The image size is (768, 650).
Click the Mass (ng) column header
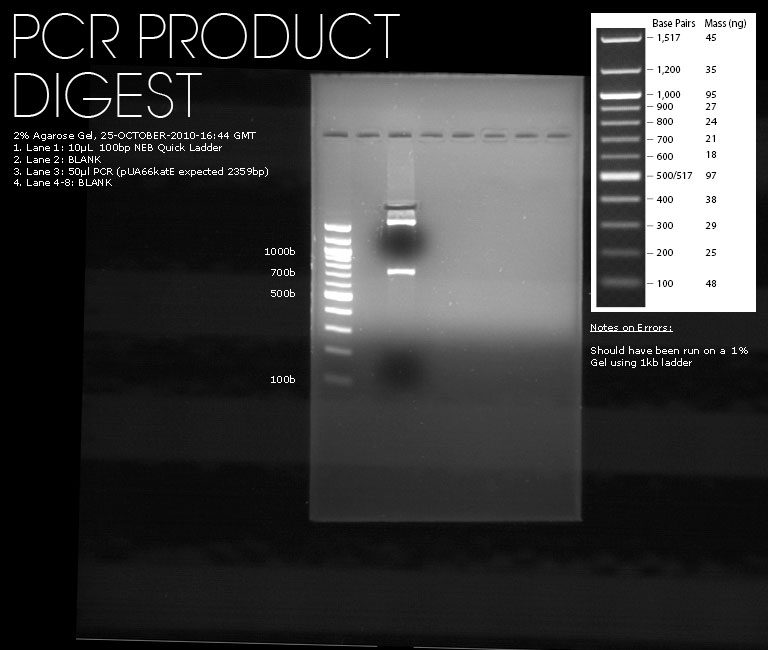[725, 22]
